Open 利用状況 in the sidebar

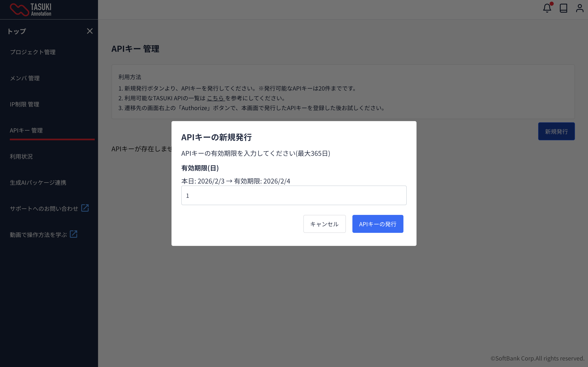(21, 157)
